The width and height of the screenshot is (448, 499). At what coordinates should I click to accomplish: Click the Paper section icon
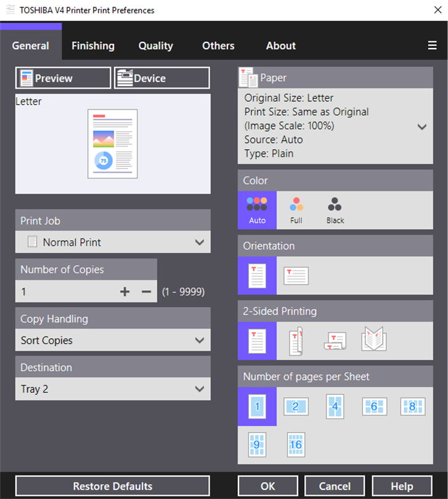click(248, 78)
